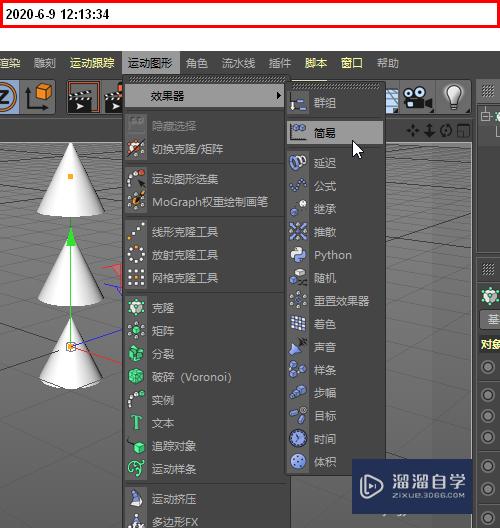This screenshot has height=528, width=500.
Task: Click the 时间 effector clock icon
Action: pyautogui.click(x=298, y=439)
